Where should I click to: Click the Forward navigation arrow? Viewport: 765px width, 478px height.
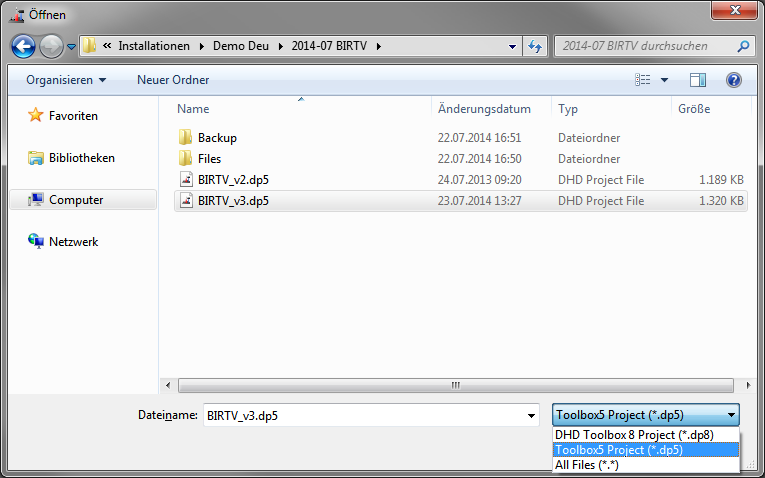coord(51,46)
